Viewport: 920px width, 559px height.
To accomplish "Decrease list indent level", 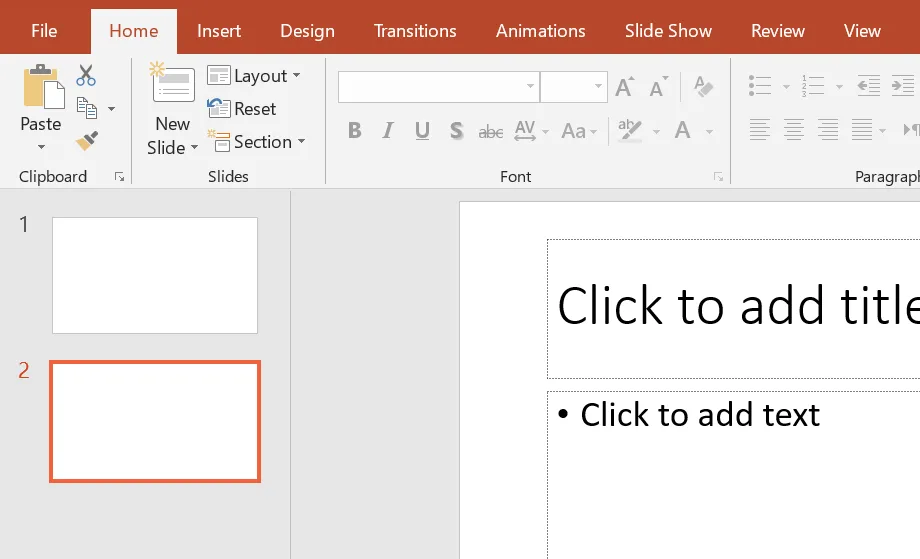I will pyautogui.click(x=868, y=86).
